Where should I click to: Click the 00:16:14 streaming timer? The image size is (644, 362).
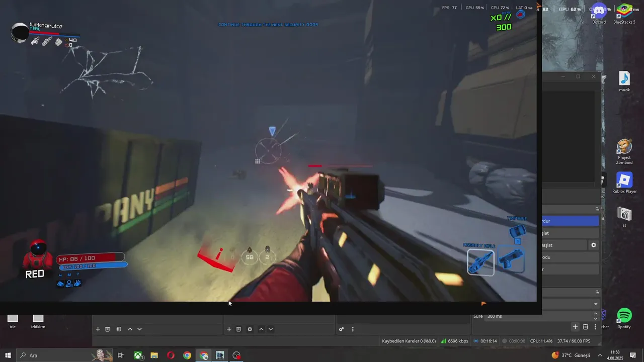pos(486,341)
